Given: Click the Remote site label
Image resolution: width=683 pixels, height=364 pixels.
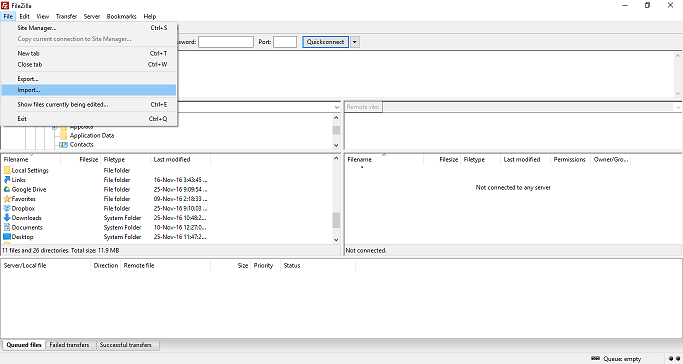Looking at the screenshot, I should (x=363, y=107).
